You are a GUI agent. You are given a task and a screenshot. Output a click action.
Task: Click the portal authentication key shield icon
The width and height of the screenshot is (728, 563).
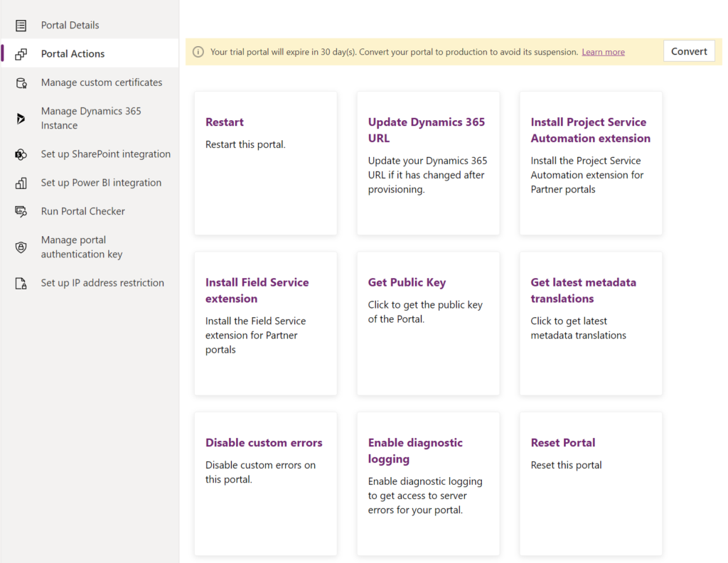(21, 247)
